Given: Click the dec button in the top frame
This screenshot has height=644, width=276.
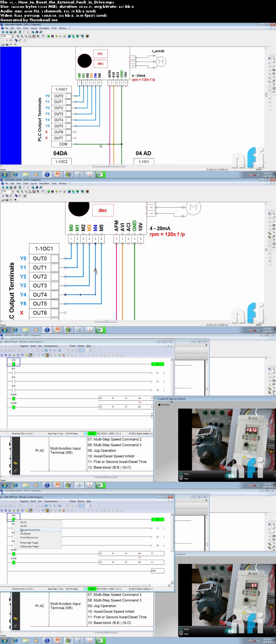Looking at the screenshot, I should [x=101, y=64].
